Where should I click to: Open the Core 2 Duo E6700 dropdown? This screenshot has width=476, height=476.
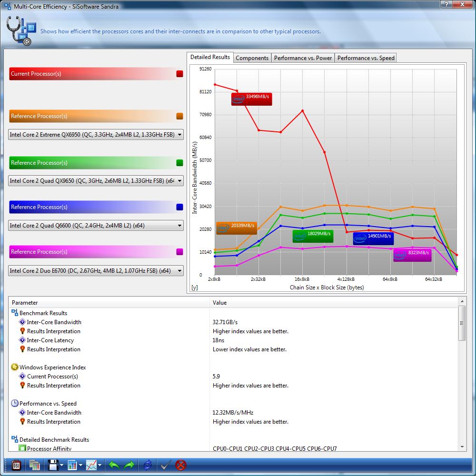click(x=96, y=270)
